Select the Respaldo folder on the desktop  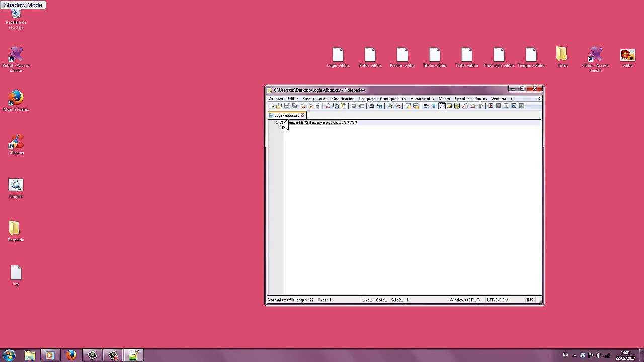coord(16,232)
